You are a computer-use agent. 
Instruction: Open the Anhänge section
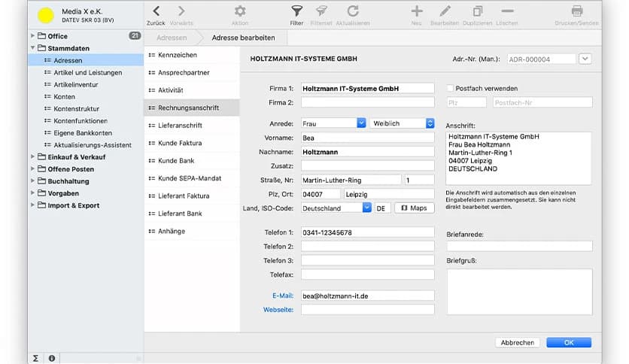192,232
